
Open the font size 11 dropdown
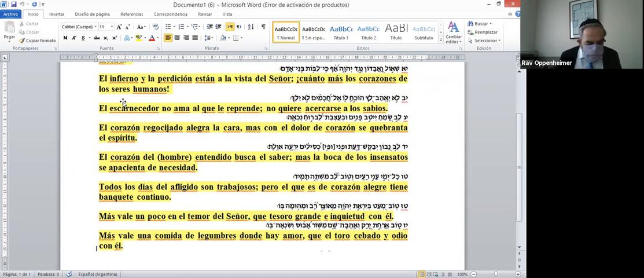coord(112,27)
